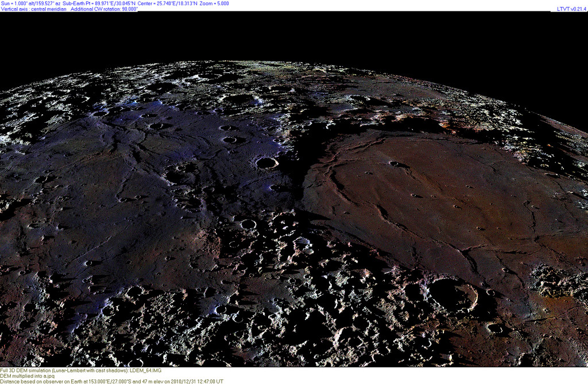Click the observer distance and date footer text
This screenshot has width=588, height=384.
111,381
